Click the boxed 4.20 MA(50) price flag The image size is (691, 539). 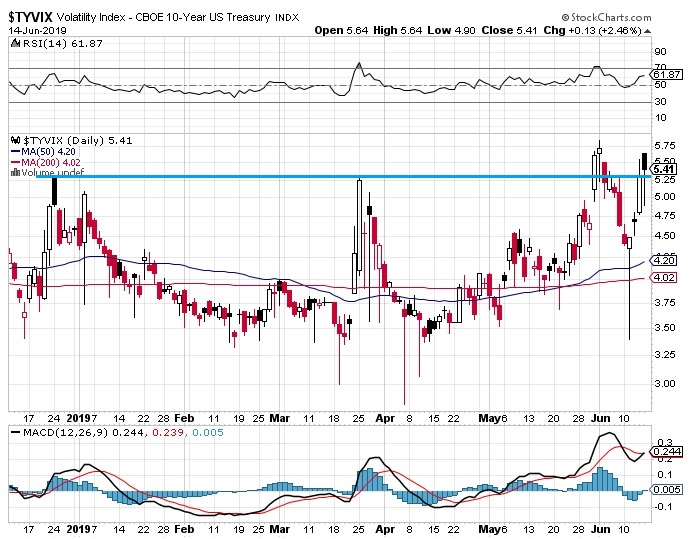tap(664, 260)
